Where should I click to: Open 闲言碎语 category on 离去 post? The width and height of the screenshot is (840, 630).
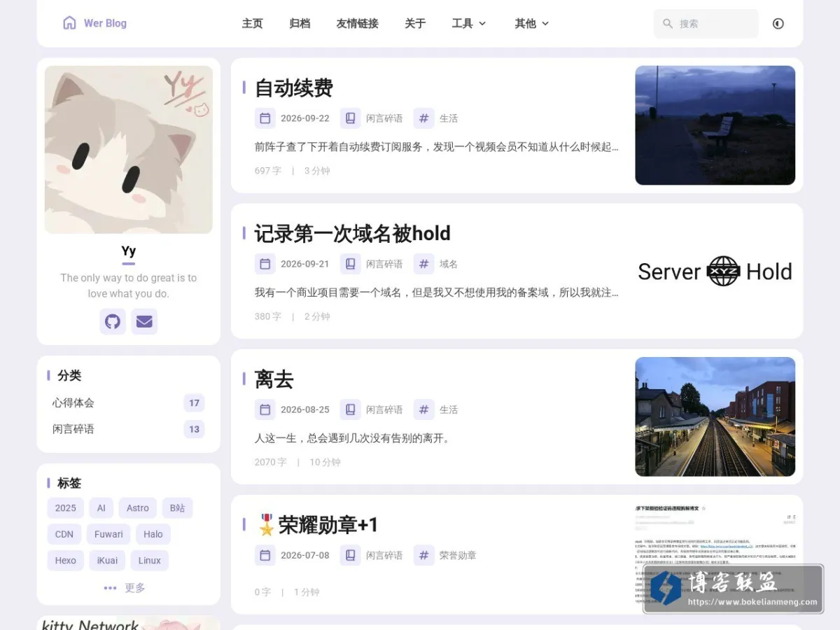tap(384, 409)
